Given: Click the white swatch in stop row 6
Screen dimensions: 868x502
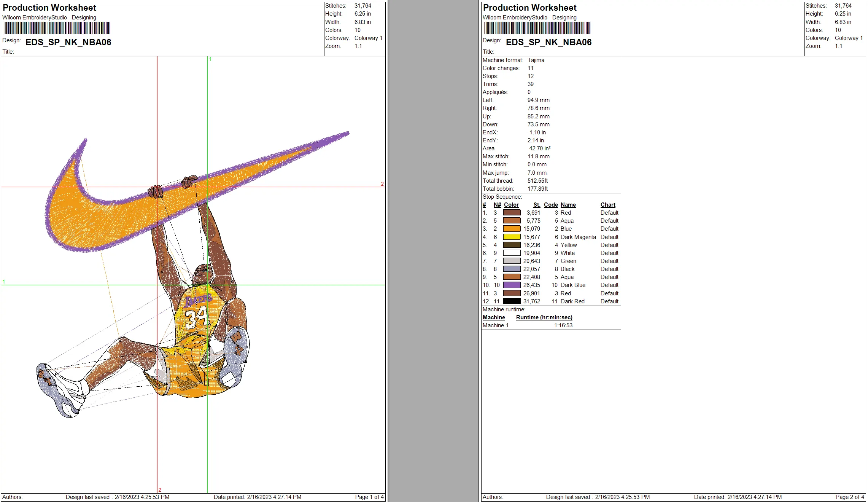Looking at the screenshot, I should pos(512,253).
